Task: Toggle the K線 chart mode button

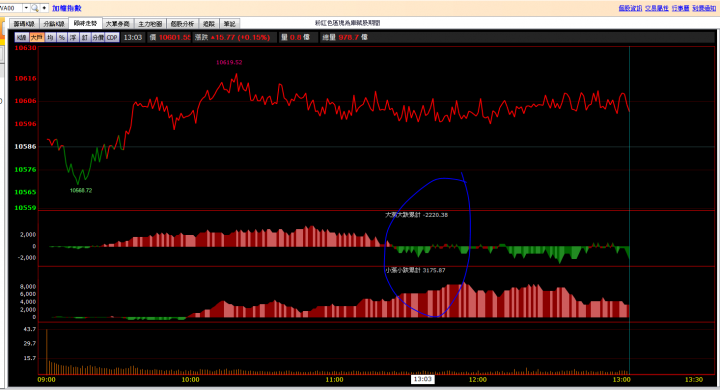Action: (x=22, y=38)
